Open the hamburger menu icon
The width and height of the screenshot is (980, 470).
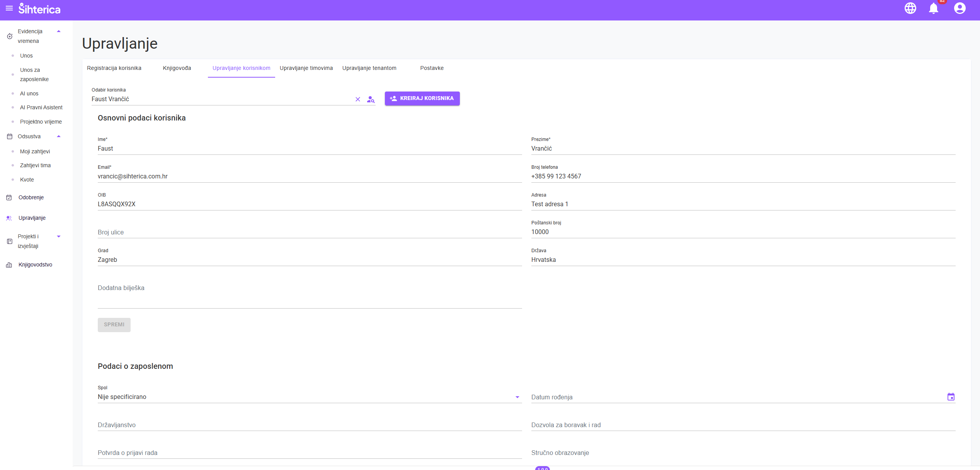[9, 8]
